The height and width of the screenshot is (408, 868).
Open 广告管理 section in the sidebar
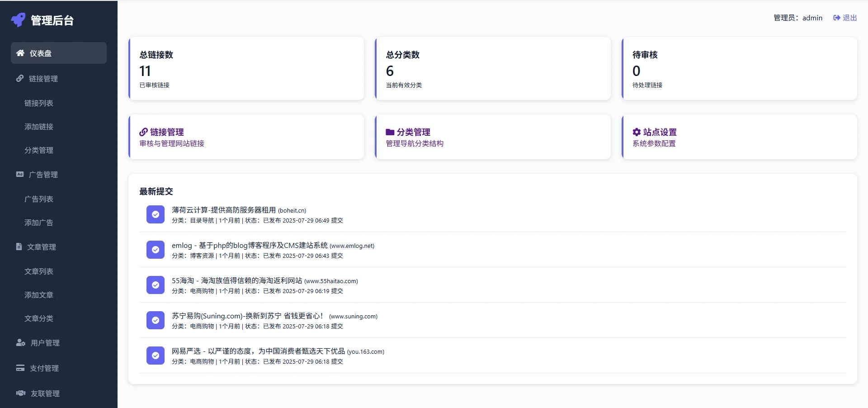(x=59, y=174)
